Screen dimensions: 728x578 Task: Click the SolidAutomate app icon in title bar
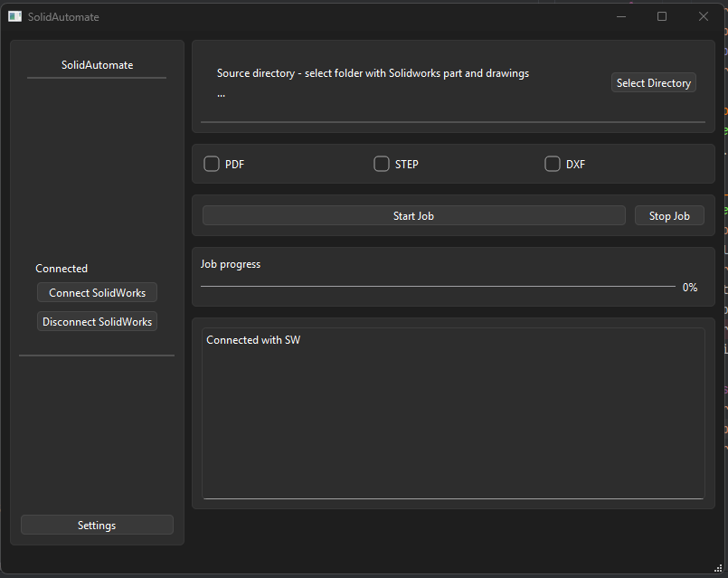pos(14,16)
